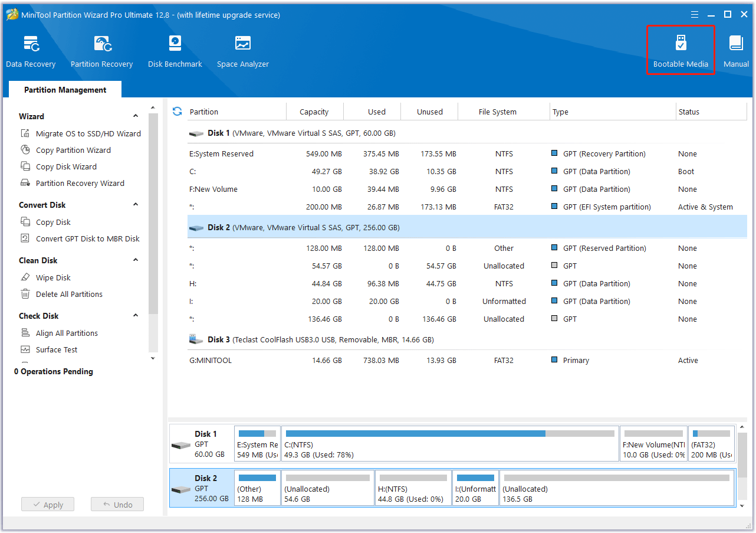Refresh the partition list
The width and height of the screenshot is (756, 533).
(x=177, y=111)
